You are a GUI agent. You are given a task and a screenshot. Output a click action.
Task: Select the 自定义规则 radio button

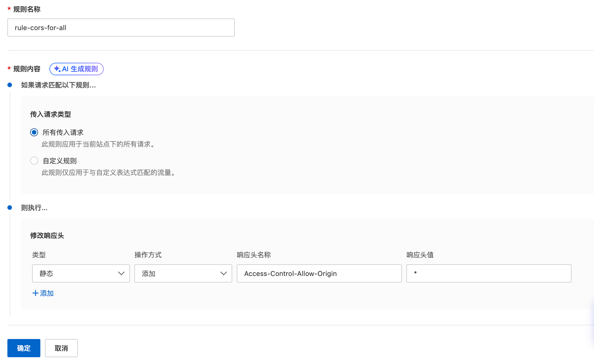coord(34,161)
